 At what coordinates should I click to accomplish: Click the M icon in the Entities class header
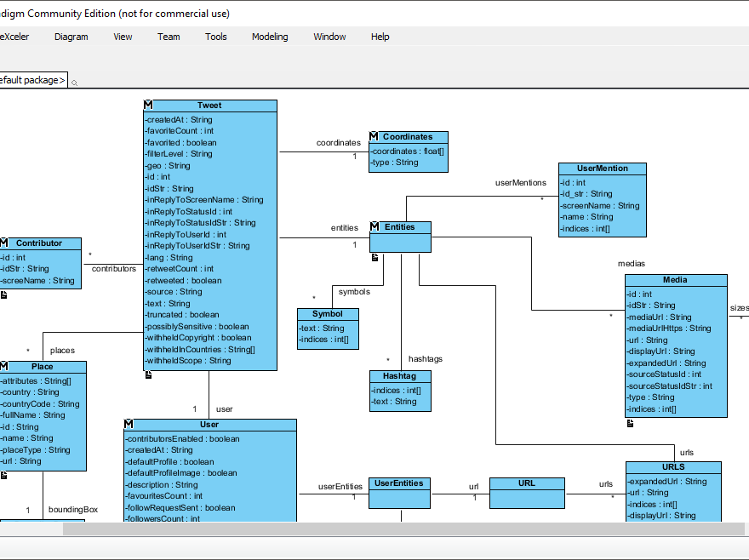(x=373, y=226)
